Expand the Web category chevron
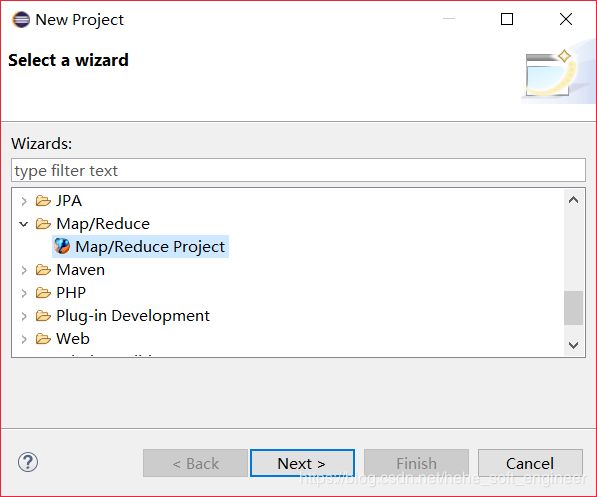The height and width of the screenshot is (497, 597). pyautogui.click(x=24, y=339)
